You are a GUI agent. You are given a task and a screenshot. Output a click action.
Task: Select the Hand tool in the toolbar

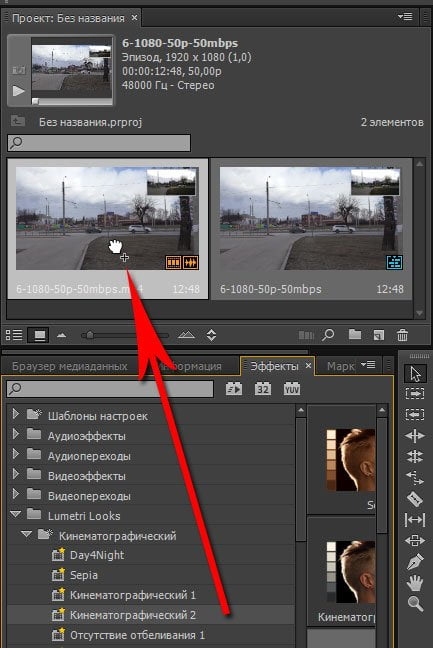(x=415, y=583)
